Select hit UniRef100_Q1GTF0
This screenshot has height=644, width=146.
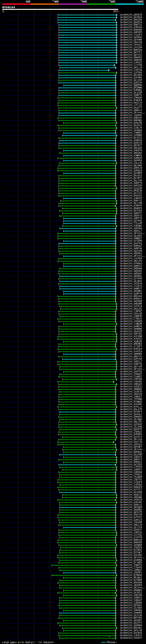(x=131, y=623)
